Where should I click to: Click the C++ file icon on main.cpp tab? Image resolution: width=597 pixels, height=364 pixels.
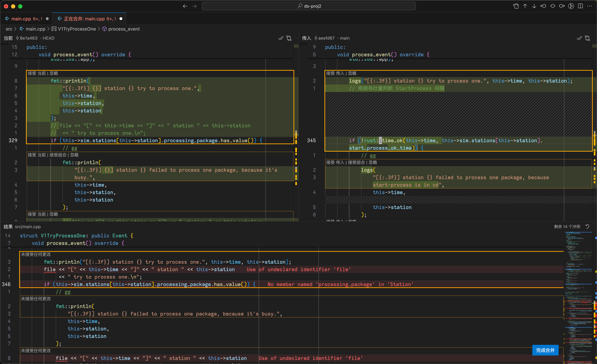click(x=7, y=19)
